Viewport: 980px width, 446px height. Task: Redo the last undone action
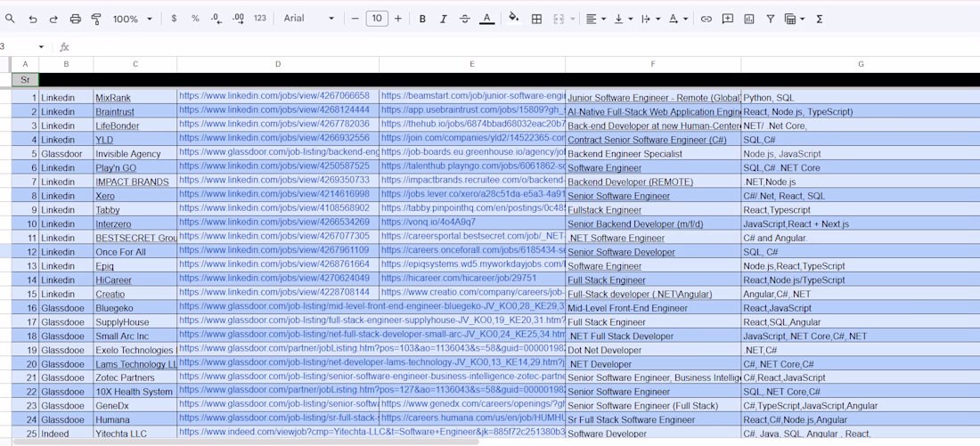[x=53, y=19]
